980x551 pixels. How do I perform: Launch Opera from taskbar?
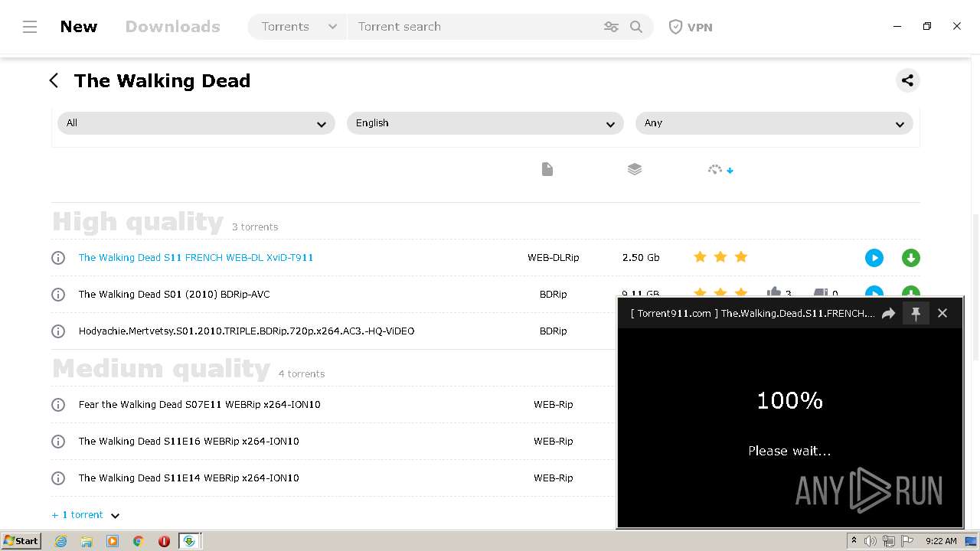pyautogui.click(x=164, y=541)
